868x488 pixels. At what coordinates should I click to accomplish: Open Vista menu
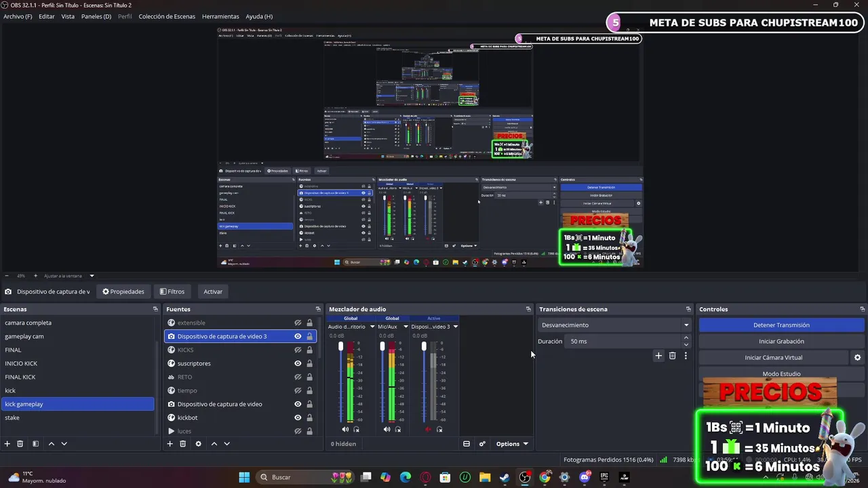(x=68, y=16)
